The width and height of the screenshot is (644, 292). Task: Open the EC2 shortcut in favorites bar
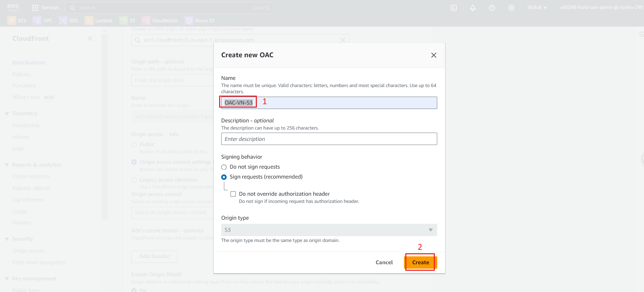17,21
